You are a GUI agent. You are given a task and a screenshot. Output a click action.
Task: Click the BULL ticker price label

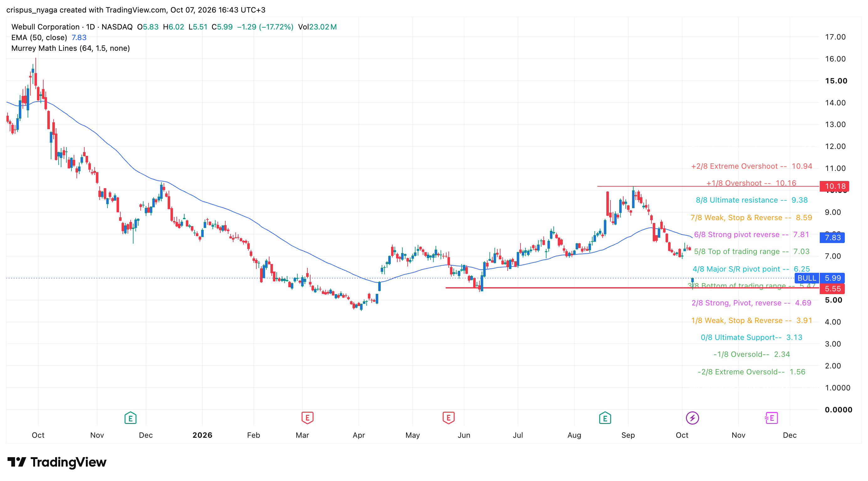tap(807, 278)
